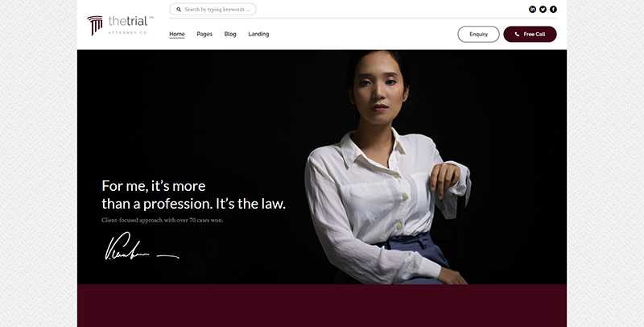Click the thetrial logo text
This screenshot has height=327, width=644.
pyautogui.click(x=128, y=21)
